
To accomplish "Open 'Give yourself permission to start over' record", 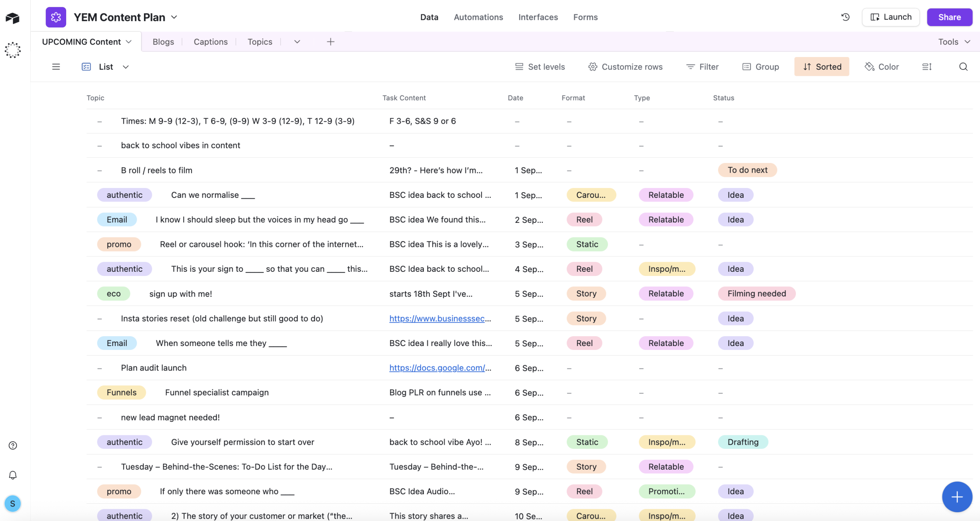I will (242, 442).
